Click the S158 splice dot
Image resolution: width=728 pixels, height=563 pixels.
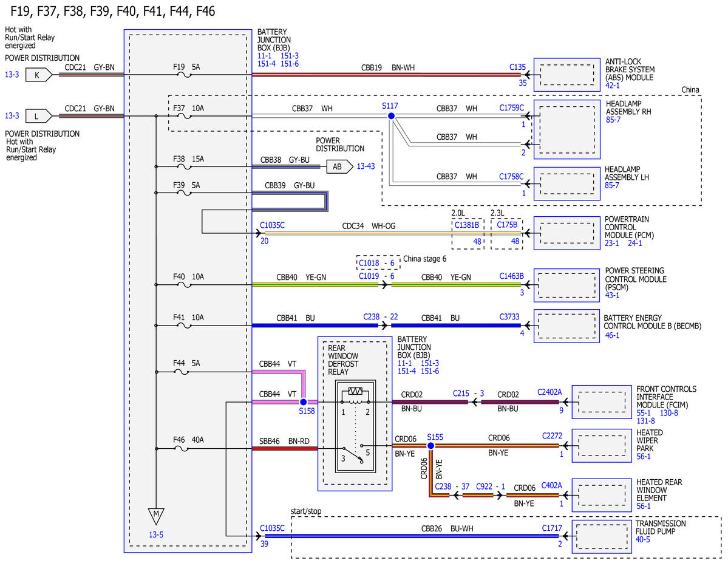(x=303, y=402)
